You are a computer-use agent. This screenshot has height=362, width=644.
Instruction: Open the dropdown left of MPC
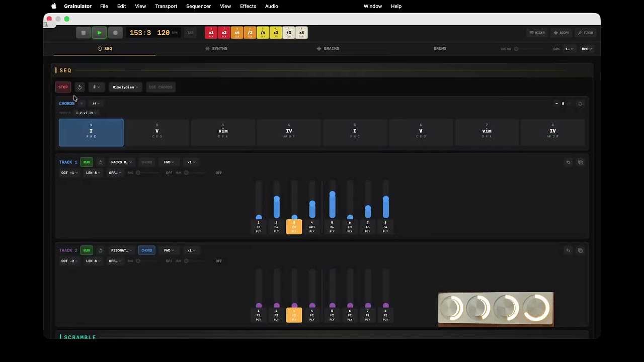point(570,49)
